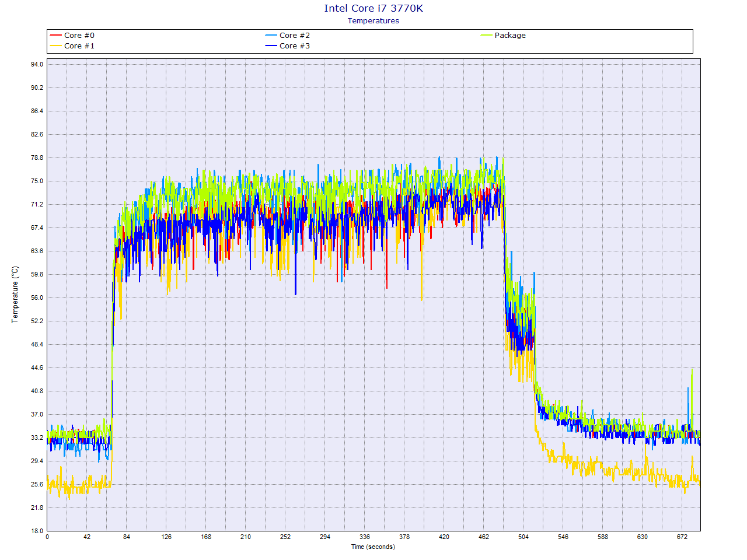Click the 126 x-axis tick label
The height and width of the screenshot is (560, 747).
[x=166, y=537]
